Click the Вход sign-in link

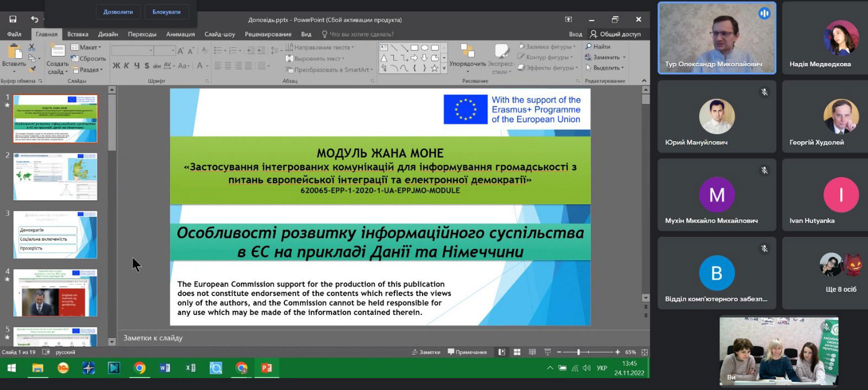(576, 34)
